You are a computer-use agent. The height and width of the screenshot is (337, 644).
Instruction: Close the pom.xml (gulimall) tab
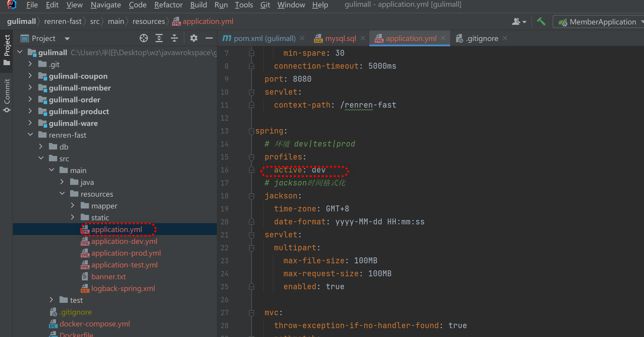[x=302, y=38]
